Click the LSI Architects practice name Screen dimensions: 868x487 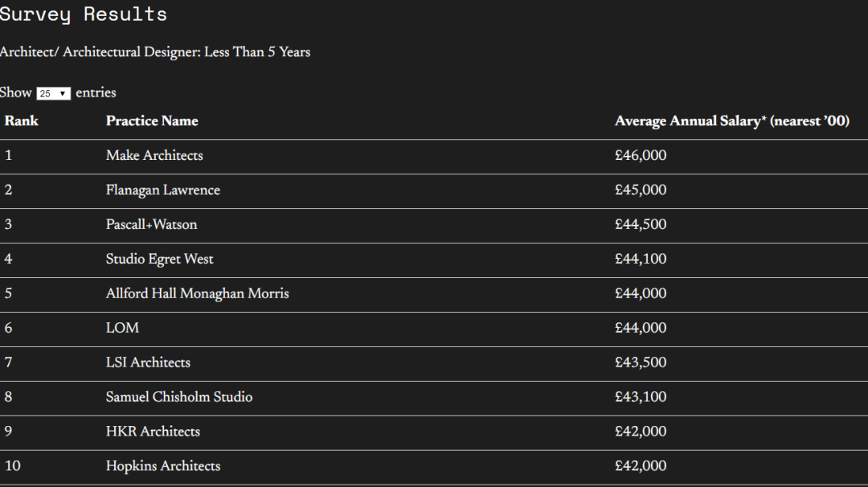tap(148, 363)
